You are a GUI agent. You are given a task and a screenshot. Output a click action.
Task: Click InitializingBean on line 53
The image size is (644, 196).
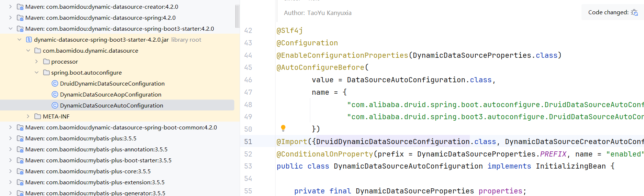(571, 166)
